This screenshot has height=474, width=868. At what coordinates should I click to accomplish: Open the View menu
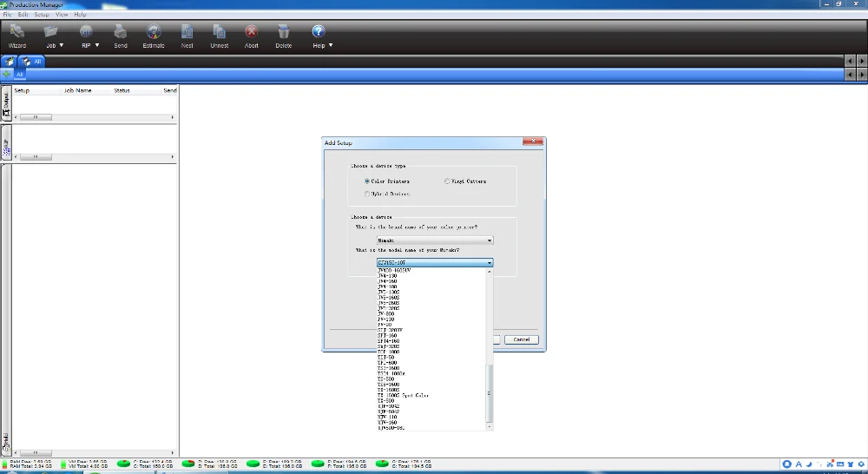[x=62, y=15]
